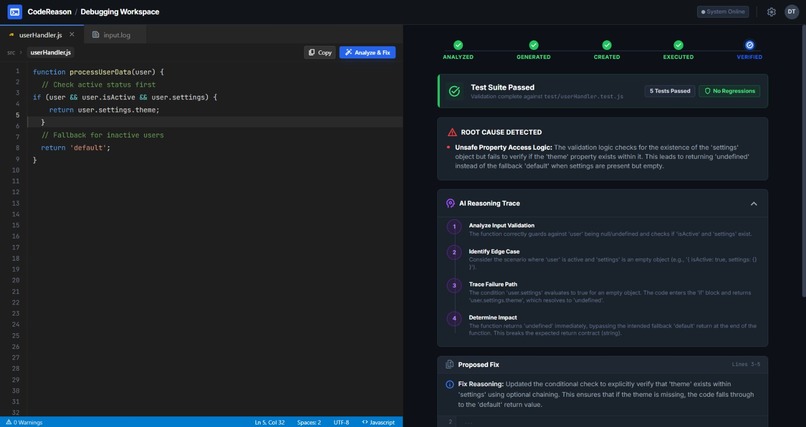Open settings via the gear icon

tap(771, 12)
